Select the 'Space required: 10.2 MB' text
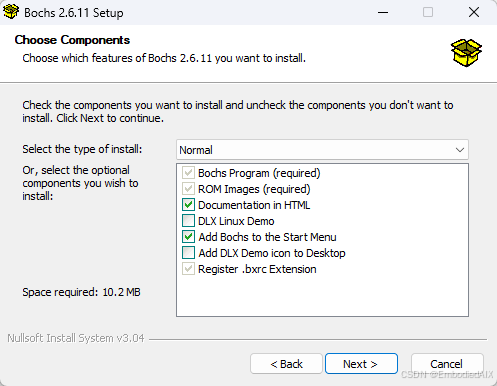This screenshot has height=386, width=497. click(81, 292)
